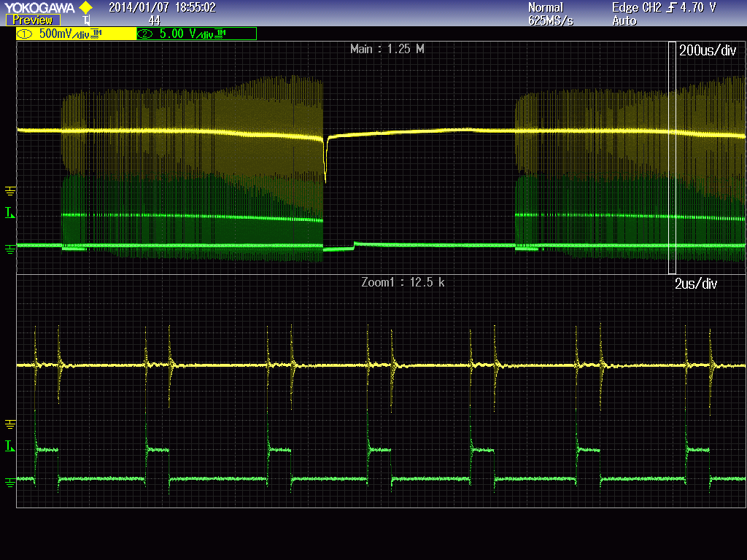Click the yellow diamond logo icon
The image size is (747, 560).
(x=86, y=7)
